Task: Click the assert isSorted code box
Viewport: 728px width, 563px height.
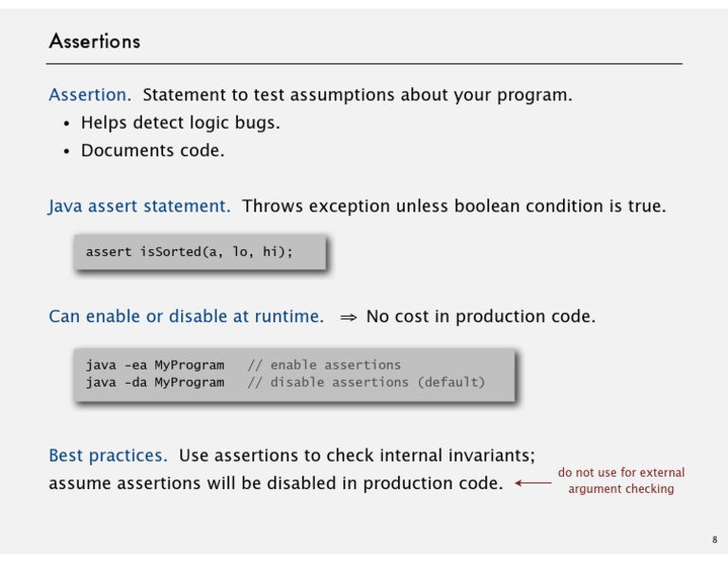Action: (200, 252)
